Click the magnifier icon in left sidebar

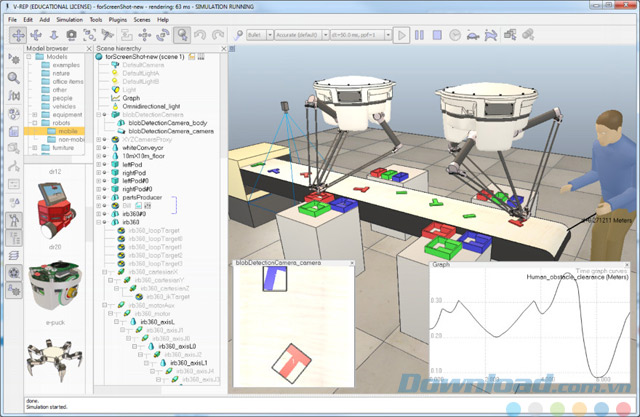tap(14, 77)
